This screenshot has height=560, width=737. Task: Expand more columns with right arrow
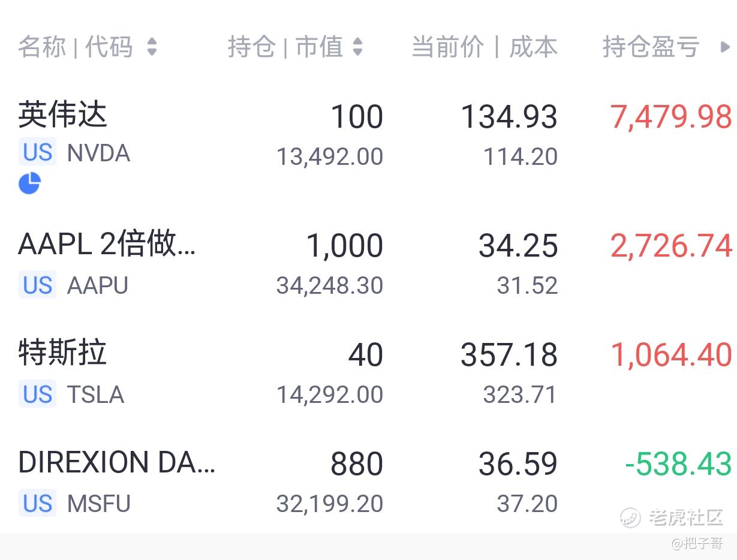(x=725, y=47)
